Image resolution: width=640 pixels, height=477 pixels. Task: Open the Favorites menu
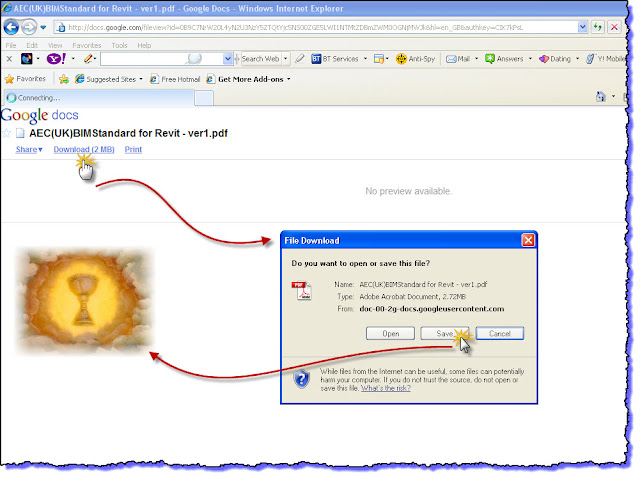click(x=87, y=45)
